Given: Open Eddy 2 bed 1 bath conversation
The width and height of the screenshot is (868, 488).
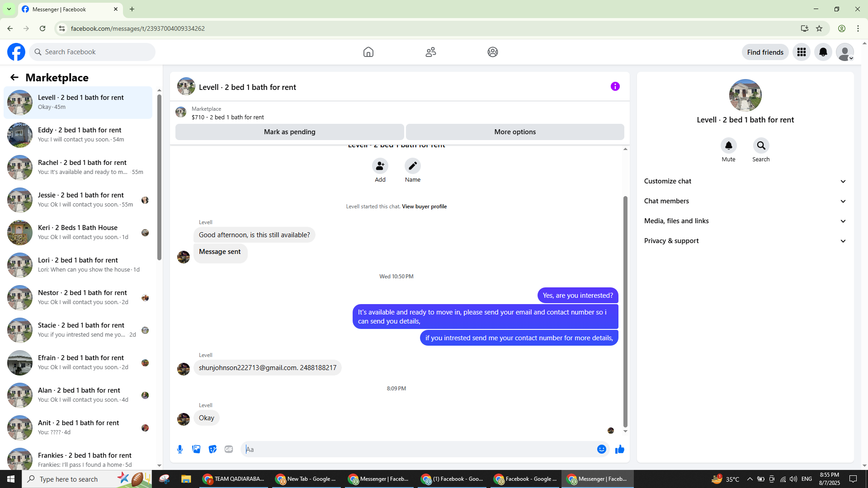Looking at the screenshot, I should [78, 135].
